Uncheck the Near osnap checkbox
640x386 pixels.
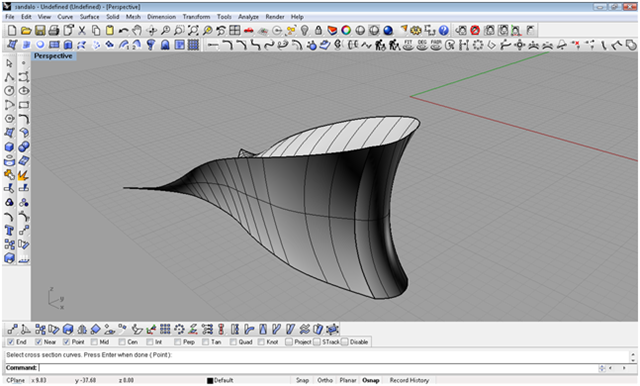pyautogui.click(x=39, y=342)
